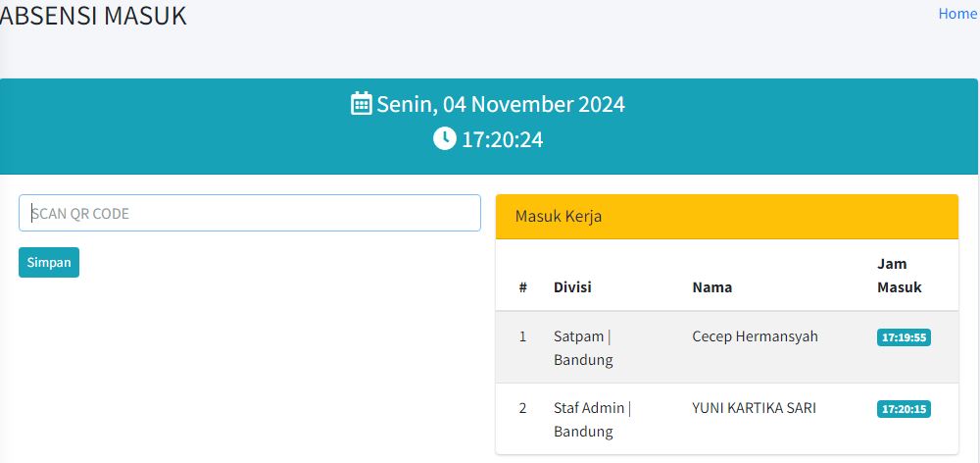
Task: Click the date text Senin, 04 November 2024
Action: pyautogui.click(x=501, y=104)
